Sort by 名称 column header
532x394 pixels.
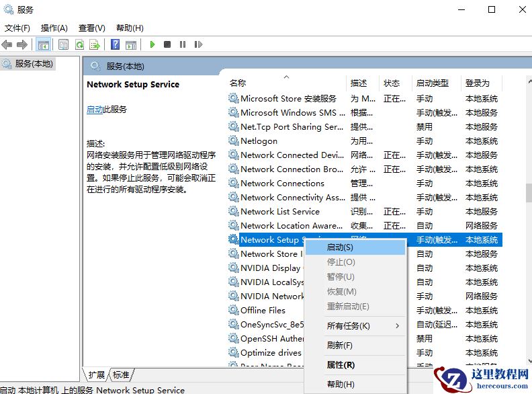click(287, 83)
